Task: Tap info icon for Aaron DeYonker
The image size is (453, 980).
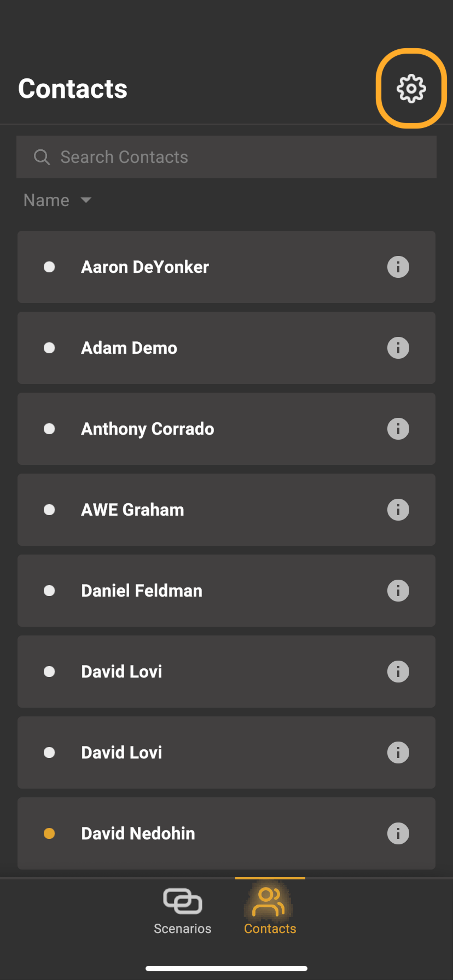Action: tap(398, 267)
